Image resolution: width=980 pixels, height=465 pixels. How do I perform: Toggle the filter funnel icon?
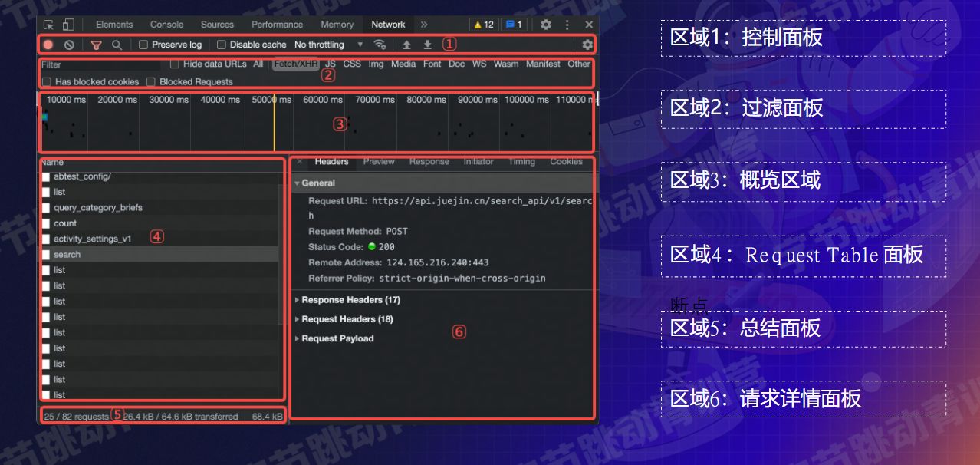[96, 45]
